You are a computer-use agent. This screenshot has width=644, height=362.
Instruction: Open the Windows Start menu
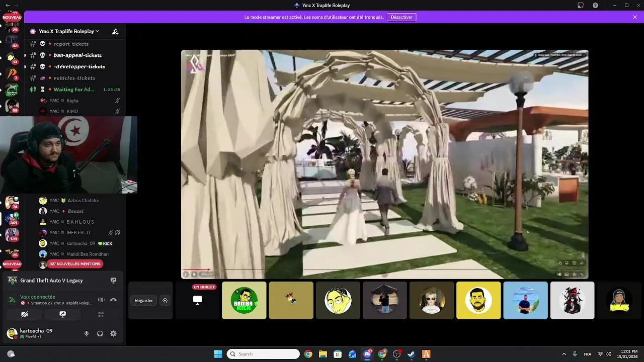218,354
